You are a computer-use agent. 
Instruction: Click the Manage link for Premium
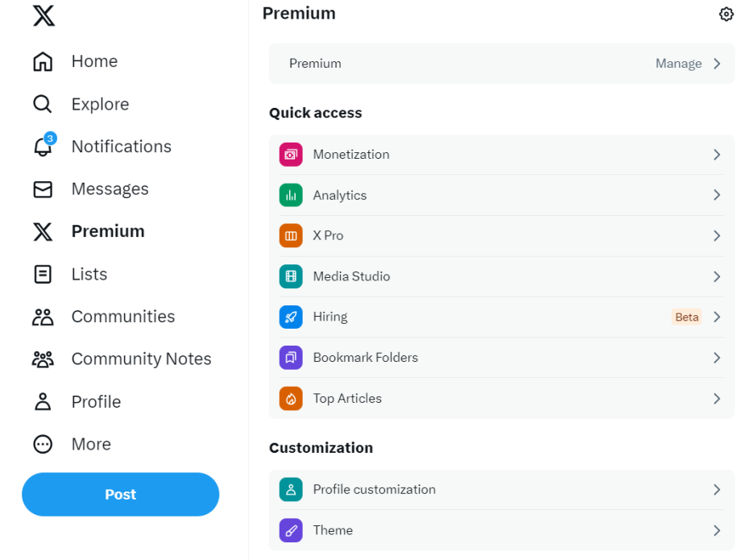pyautogui.click(x=678, y=64)
